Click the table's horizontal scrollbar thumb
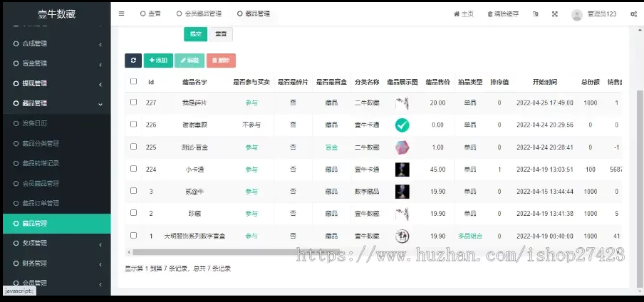The width and height of the screenshot is (644, 302). point(236,252)
